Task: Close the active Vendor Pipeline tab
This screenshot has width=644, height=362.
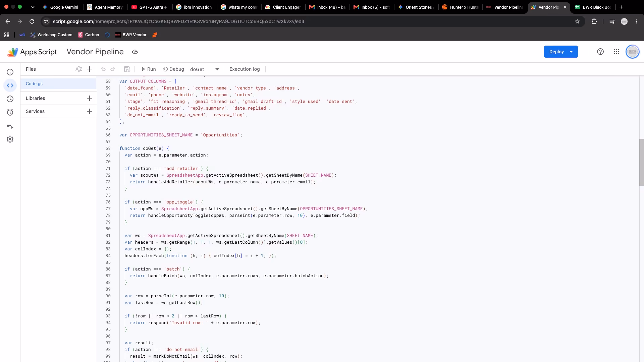Action: coord(565,7)
